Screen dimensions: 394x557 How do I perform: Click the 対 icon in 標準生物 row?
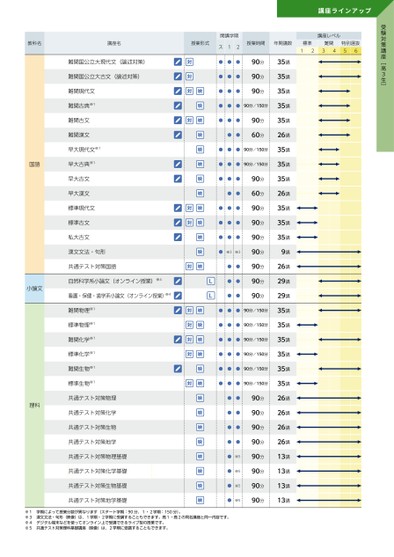[x=189, y=383]
